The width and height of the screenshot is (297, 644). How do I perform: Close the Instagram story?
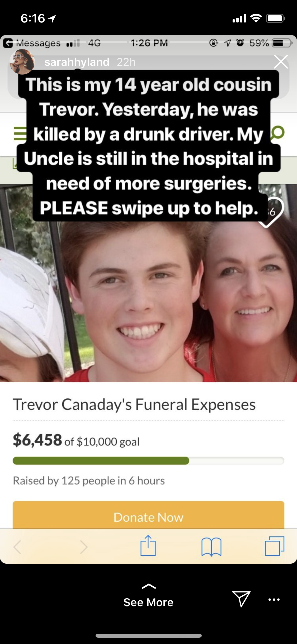click(x=281, y=62)
